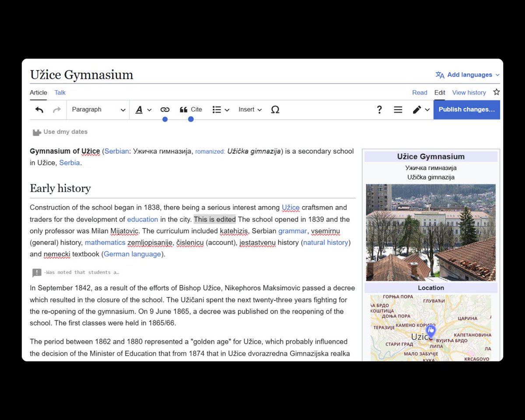This screenshot has height=420, width=525.
Task: Open the text style 'A' menu
Action: (143, 110)
